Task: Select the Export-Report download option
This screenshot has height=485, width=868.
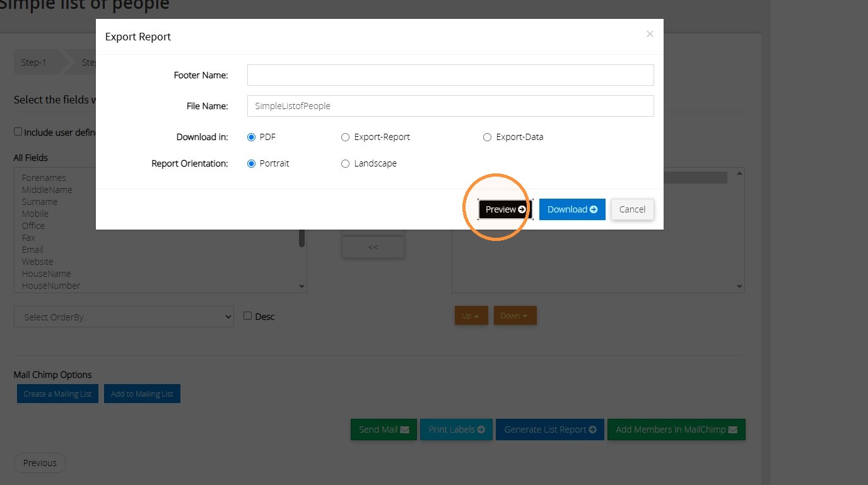Action: point(345,137)
